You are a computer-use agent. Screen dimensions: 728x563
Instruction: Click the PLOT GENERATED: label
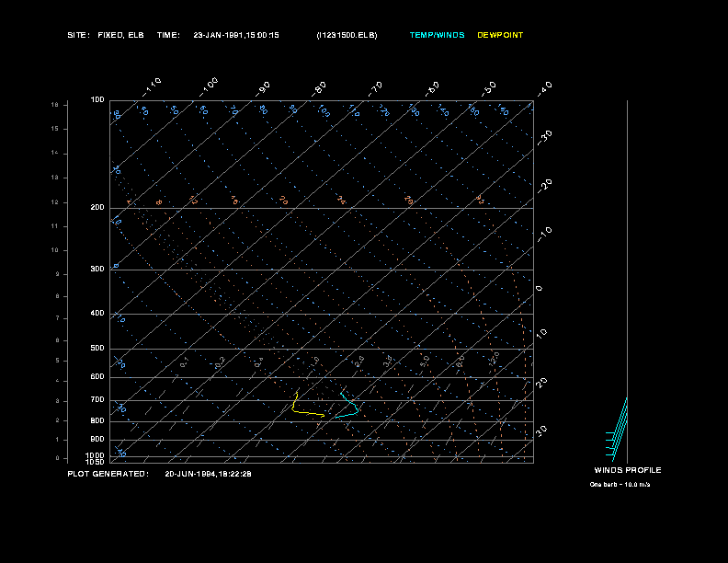pos(108,474)
